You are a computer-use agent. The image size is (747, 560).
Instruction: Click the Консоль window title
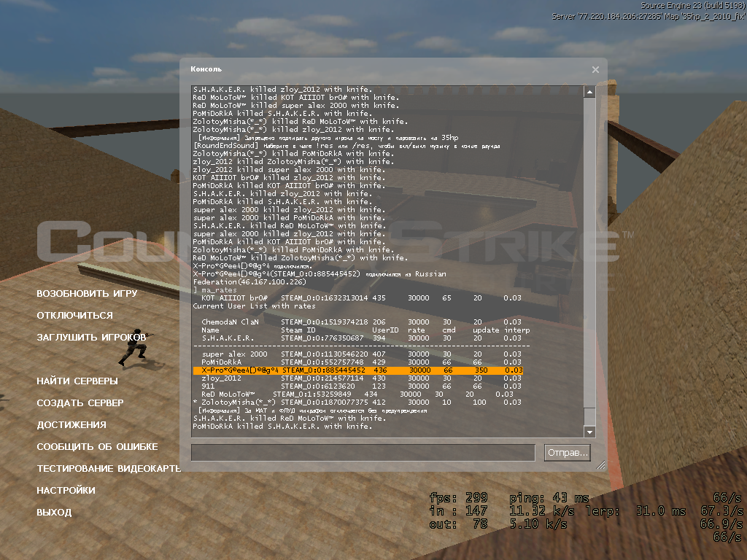point(206,69)
